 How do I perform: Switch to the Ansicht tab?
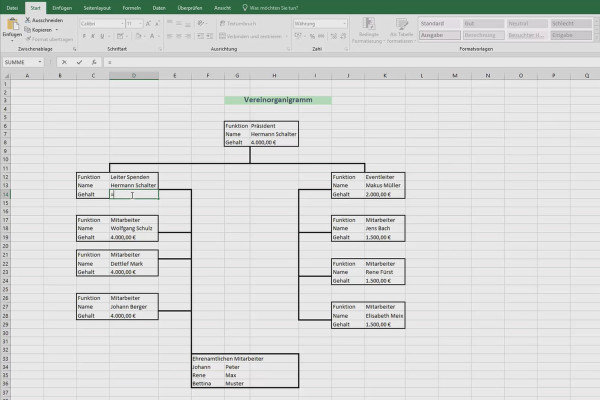(x=222, y=8)
